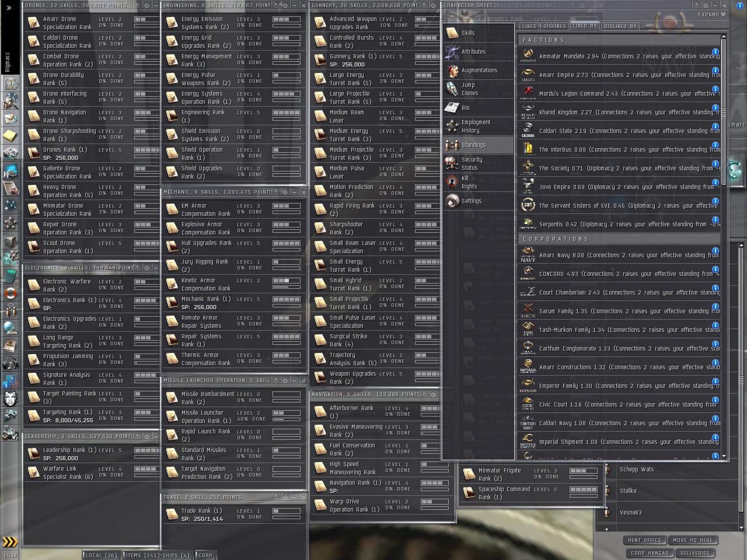
Task: Show info for Amarr Empire standing
Action: (715, 70)
